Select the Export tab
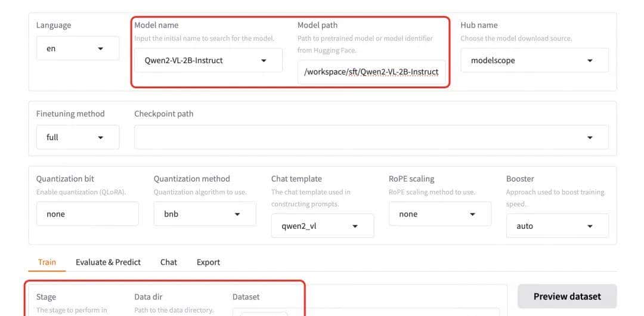Viewport: 644px width, 316px height. click(x=208, y=262)
